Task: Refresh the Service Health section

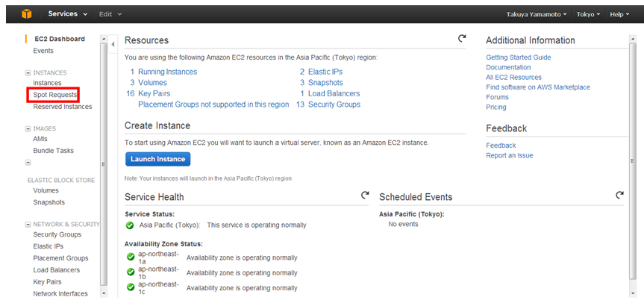Action: click(365, 195)
